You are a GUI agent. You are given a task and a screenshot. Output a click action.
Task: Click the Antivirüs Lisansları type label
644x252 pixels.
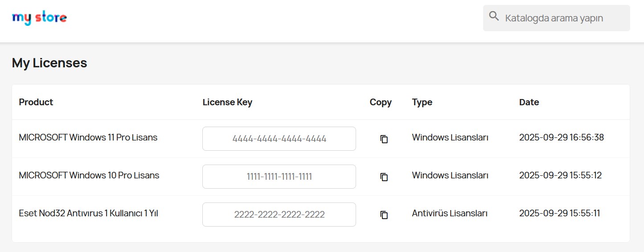point(450,213)
